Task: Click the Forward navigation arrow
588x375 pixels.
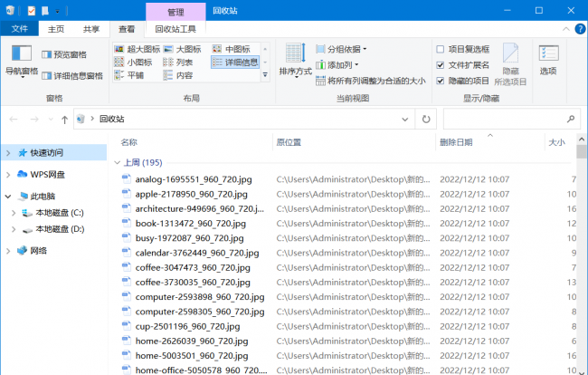Action: pyautogui.click(x=34, y=120)
